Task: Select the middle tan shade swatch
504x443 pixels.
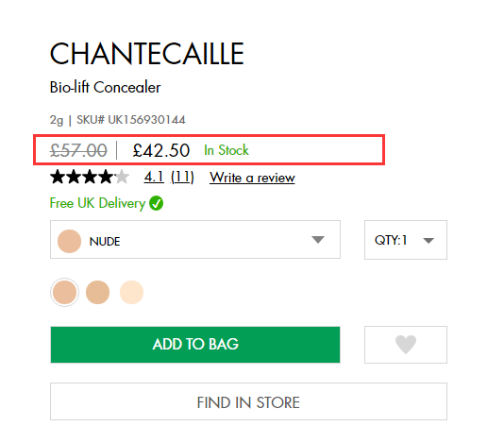Action: point(98,292)
